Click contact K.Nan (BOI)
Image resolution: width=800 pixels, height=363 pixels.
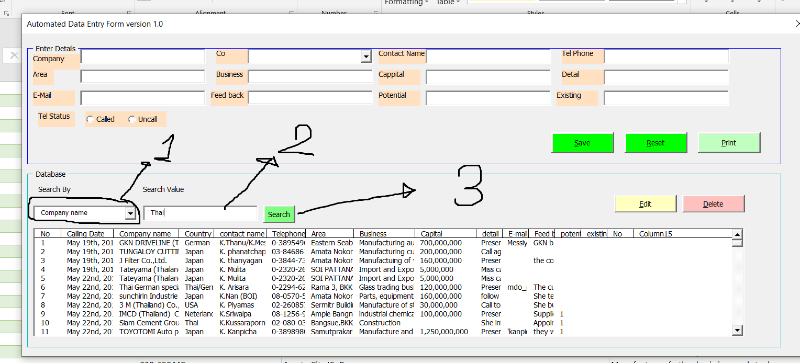pyautogui.click(x=237, y=296)
